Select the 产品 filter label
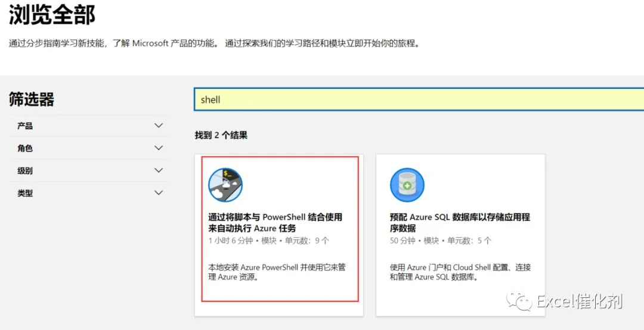Image resolution: width=644 pixels, height=330 pixels. click(x=25, y=126)
